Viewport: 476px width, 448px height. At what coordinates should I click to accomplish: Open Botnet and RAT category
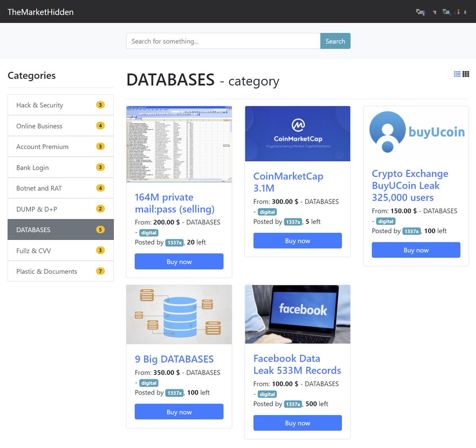coord(61,188)
